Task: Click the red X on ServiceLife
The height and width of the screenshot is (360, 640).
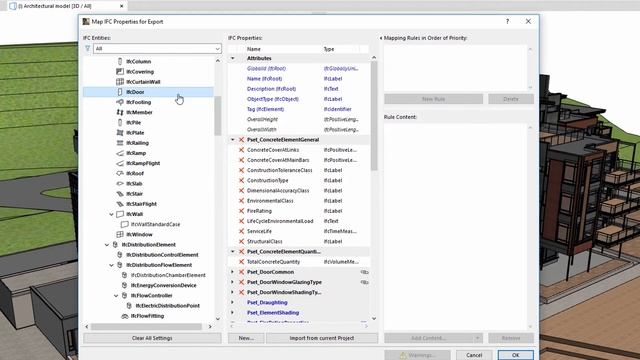Action: (x=241, y=231)
